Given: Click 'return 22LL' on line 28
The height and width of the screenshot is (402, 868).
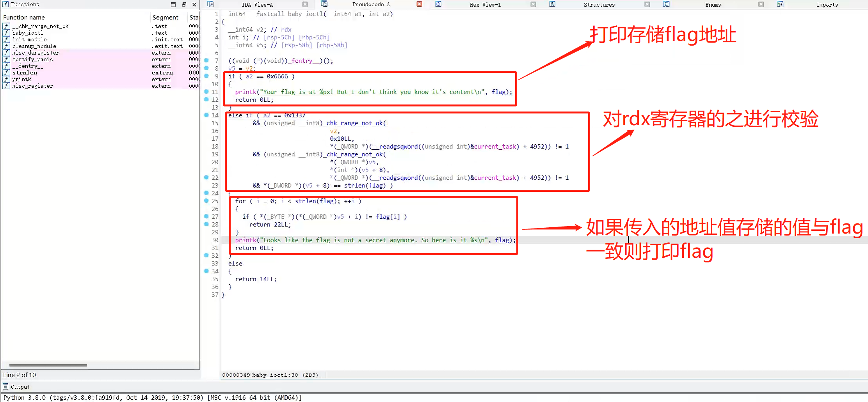Looking at the screenshot, I should click(x=270, y=225).
